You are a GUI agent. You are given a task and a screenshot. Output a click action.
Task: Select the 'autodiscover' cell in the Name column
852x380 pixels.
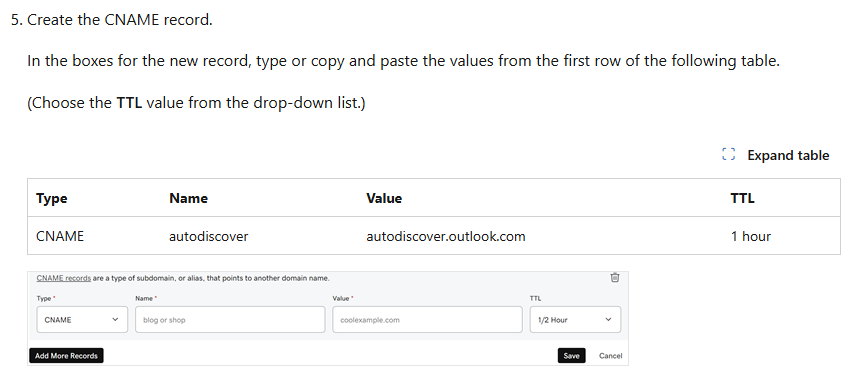pyautogui.click(x=209, y=236)
